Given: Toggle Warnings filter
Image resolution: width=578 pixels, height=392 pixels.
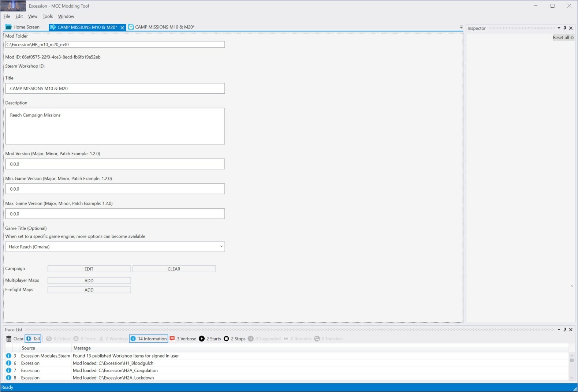Looking at the screenshot, I should click(x=113, y=339).
